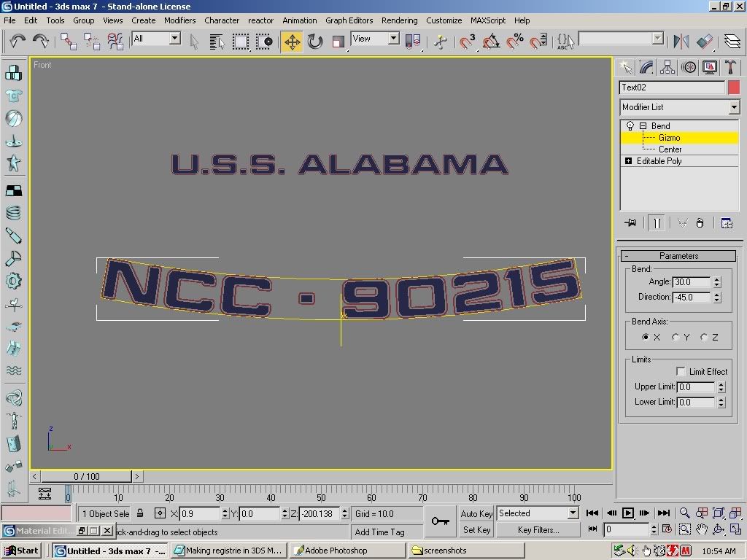This screenshot has width=747, height=560.
Task: Switch to the Utilities hammer panel
Action: coord(730,67)
